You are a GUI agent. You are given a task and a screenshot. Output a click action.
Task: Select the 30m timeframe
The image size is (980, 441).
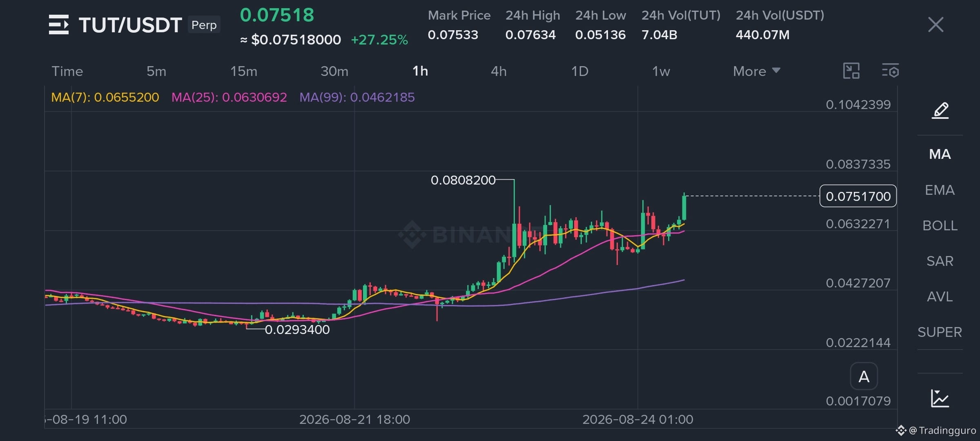coord(334,71)
